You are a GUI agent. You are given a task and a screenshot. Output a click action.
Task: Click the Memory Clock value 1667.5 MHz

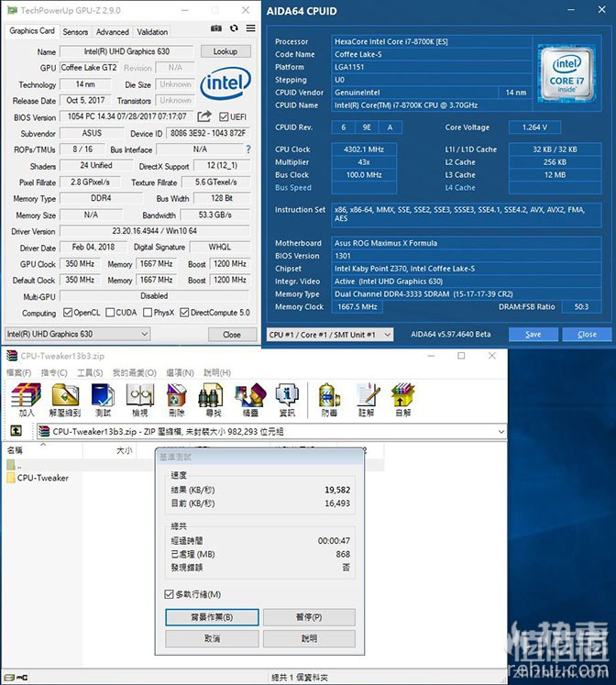357,307
